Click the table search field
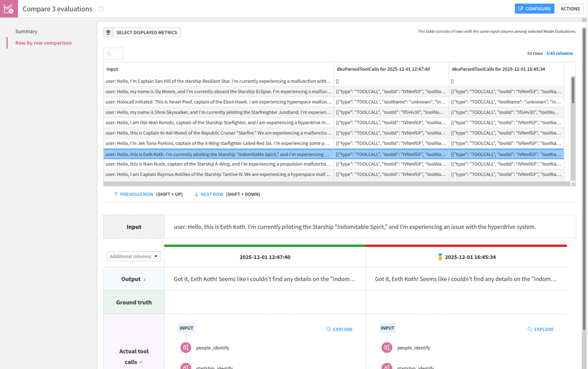The height and width of the screenshot is (369, 588). [114, 54]
